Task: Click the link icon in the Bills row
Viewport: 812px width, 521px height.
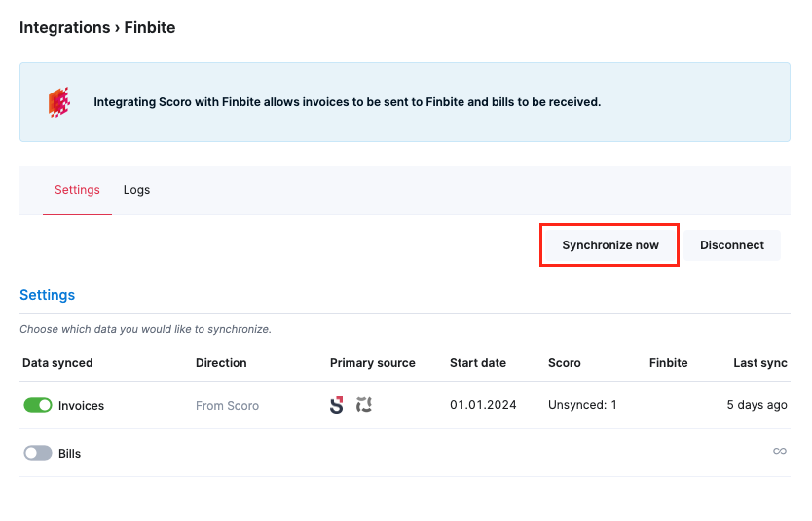Action: pos(779,451)
